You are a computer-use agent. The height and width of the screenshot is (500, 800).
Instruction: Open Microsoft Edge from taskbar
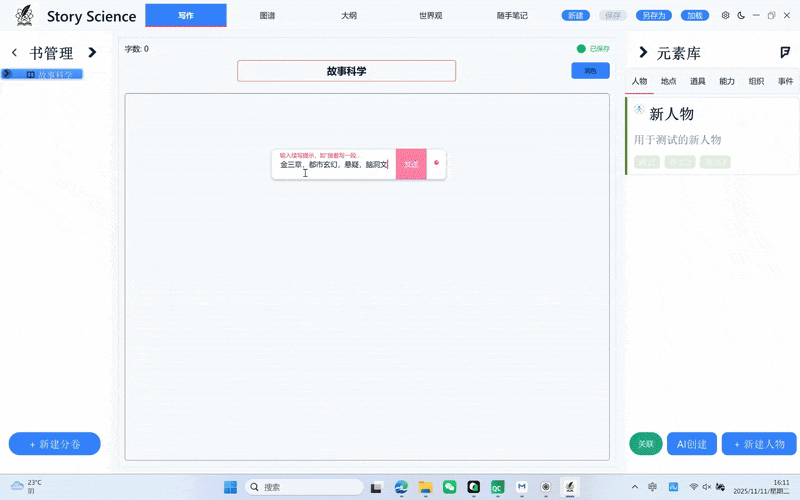[x=401, y=487]
